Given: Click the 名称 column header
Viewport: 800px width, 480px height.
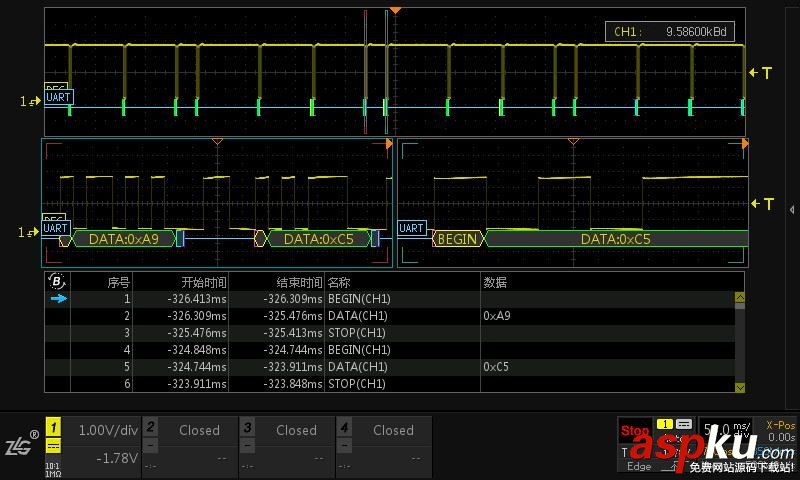Looking at the screenshot, I should 339,282.
